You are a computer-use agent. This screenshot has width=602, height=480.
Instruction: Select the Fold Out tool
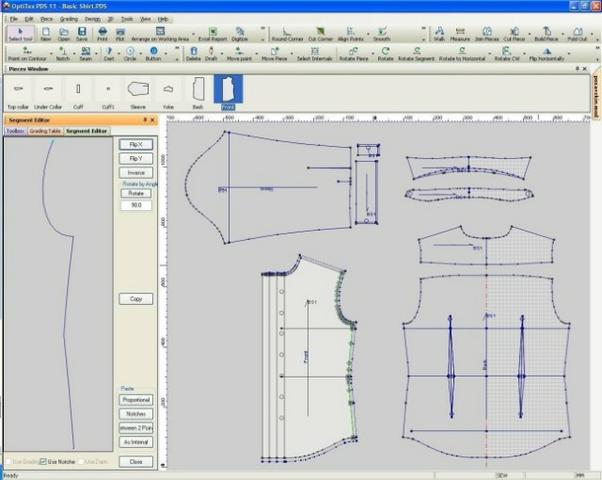click(x=577, y=34)
